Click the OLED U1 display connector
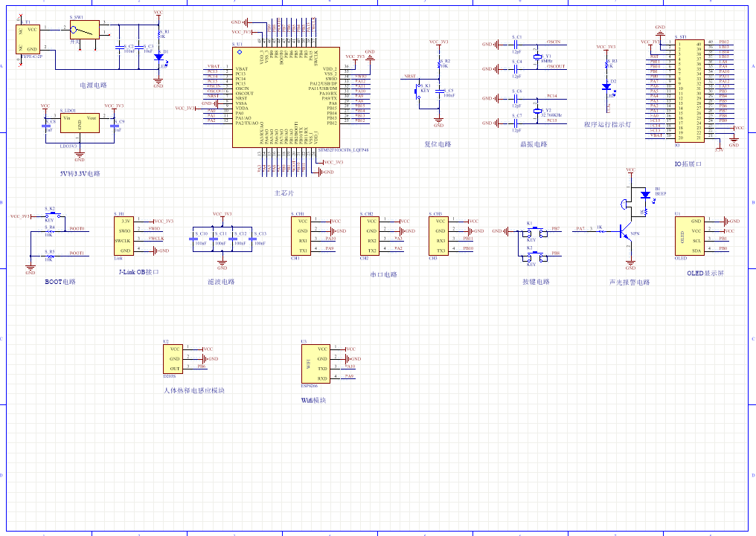 (x=690, y=236)
